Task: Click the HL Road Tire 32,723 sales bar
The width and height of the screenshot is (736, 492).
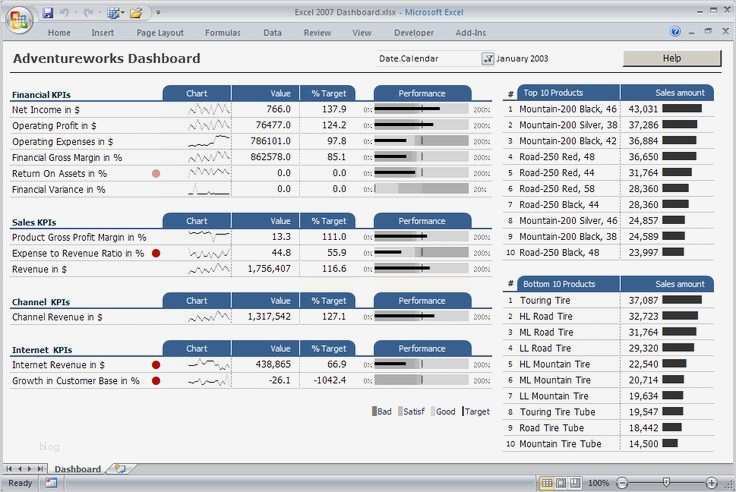Action: (680, 316)
